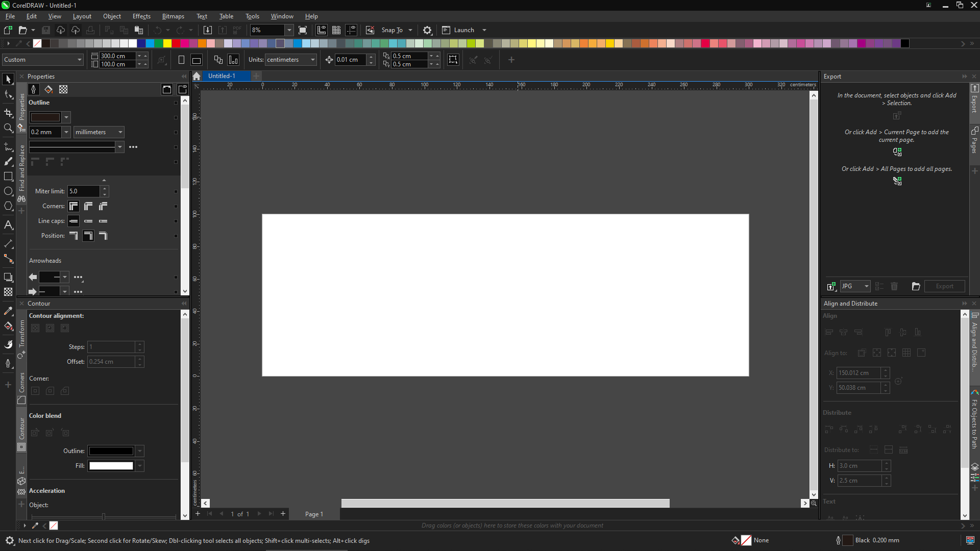Open the zoom level dropdown showing 8%
Viewport: 980px width, 551px height.
pyautogui.click(x=289, y=30)
